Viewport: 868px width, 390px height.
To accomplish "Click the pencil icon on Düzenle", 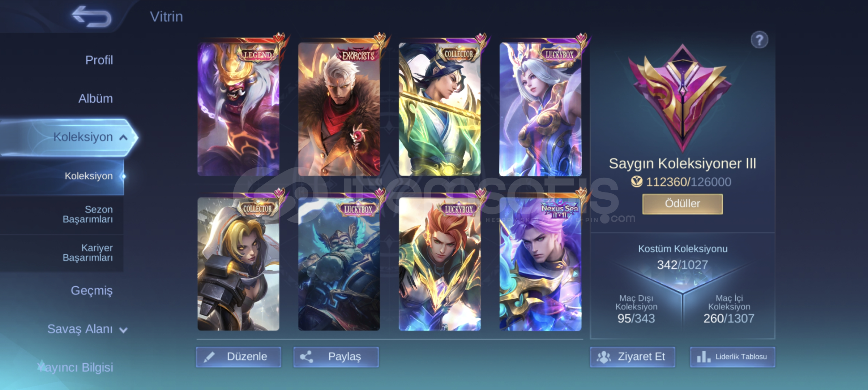I will click(209, 357).
